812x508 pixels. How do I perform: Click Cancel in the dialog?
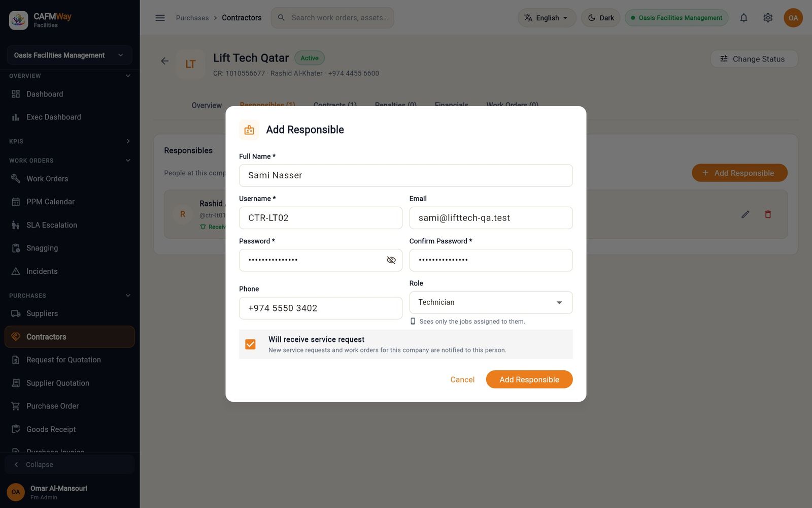pos(462,379)
